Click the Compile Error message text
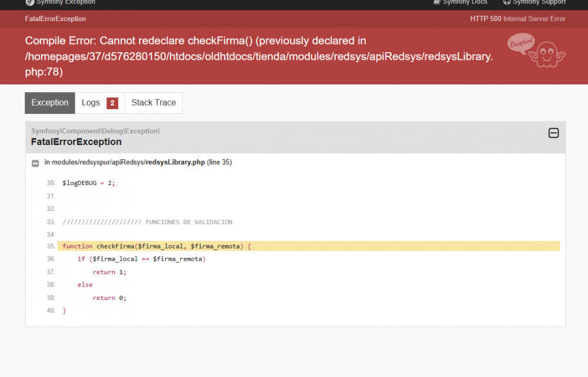588x377 pixels. tap(259, 56)
